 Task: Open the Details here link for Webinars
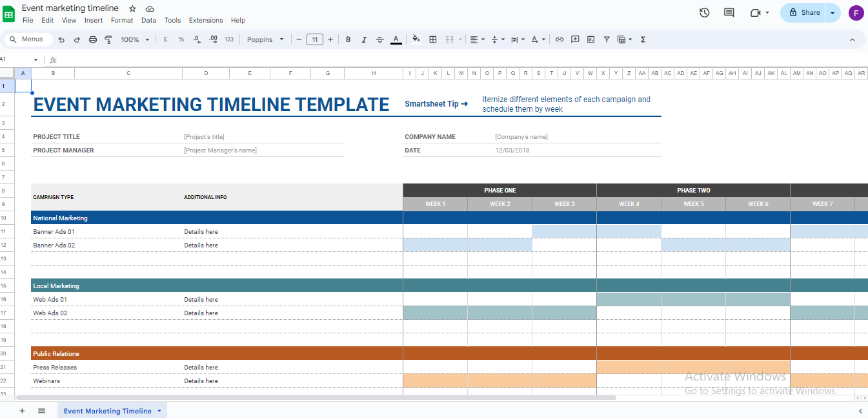pyautogui.click(x=201, y=381)
